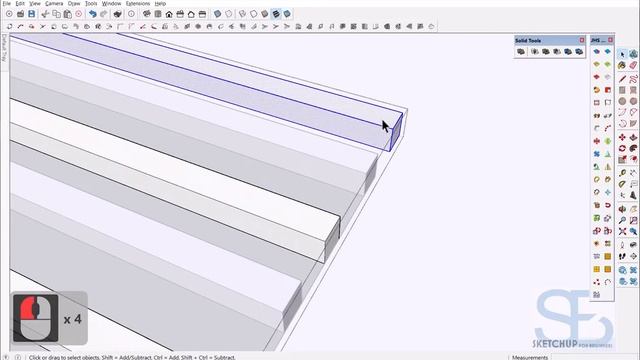Enable Wireframe face style
This screenshot has width=640, height=360.
point(242,14)
